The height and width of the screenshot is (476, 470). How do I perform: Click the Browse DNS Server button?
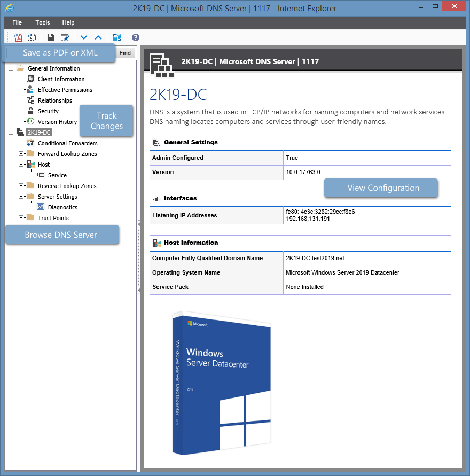[x=62, y=235]
